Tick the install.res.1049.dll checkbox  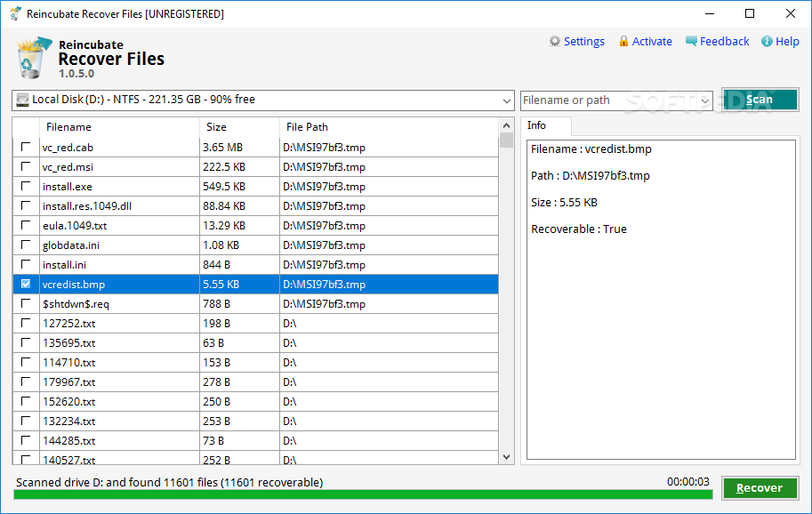coord(26,206)
